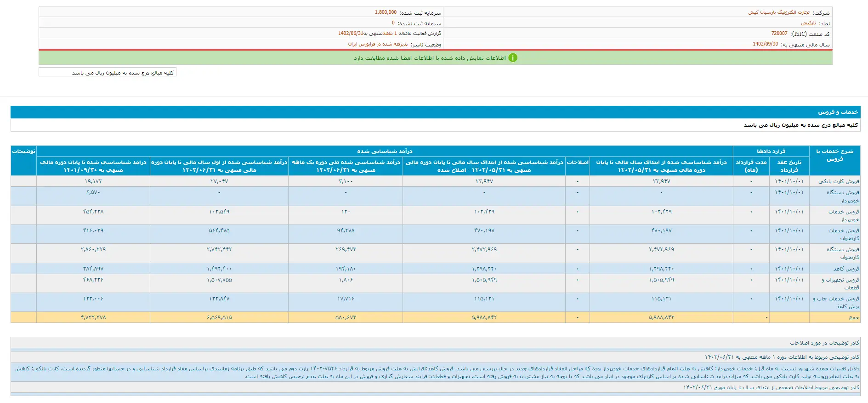Click company name تجارت الکترونیک پارسیان کیش

click(x=779, y=12)
